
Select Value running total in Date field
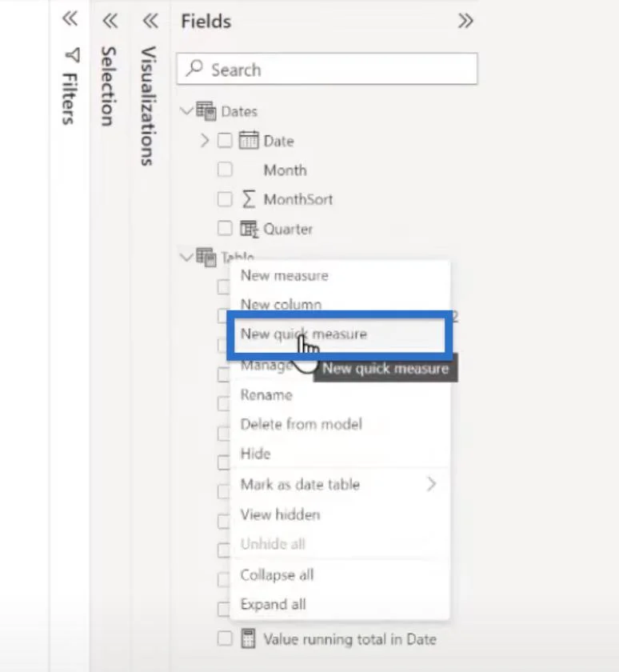point(350,639)
